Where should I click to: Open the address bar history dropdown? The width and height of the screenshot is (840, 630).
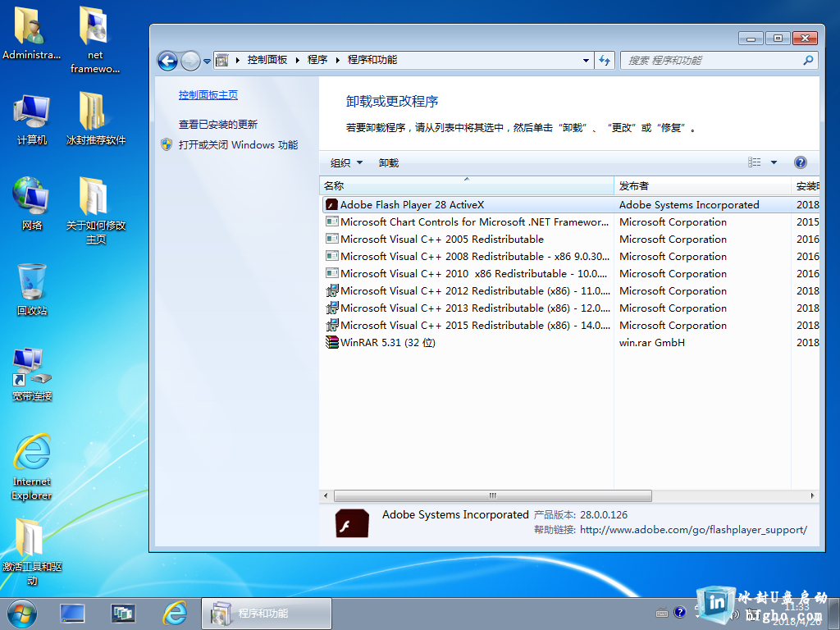click(x=586, y=61)
